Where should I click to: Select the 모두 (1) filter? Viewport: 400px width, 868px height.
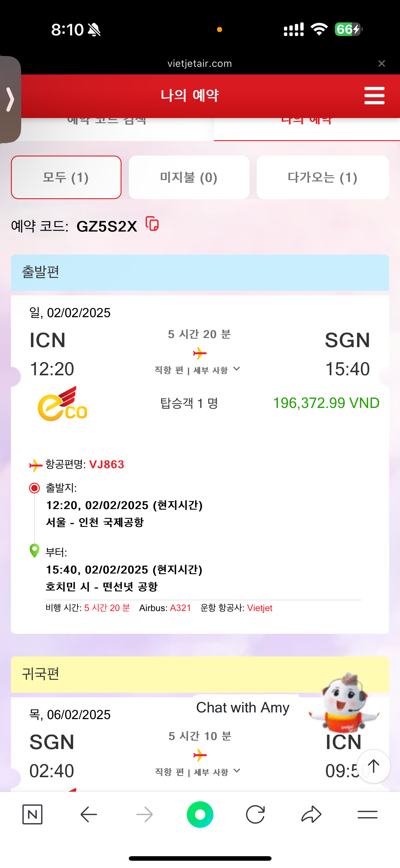coord(66,177)
